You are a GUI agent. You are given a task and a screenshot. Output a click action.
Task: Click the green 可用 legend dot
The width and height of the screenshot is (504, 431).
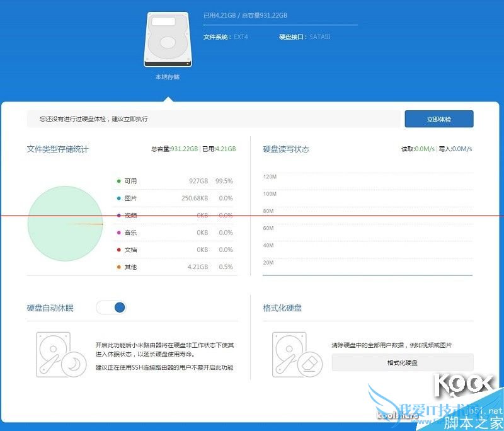coord(118,181)
